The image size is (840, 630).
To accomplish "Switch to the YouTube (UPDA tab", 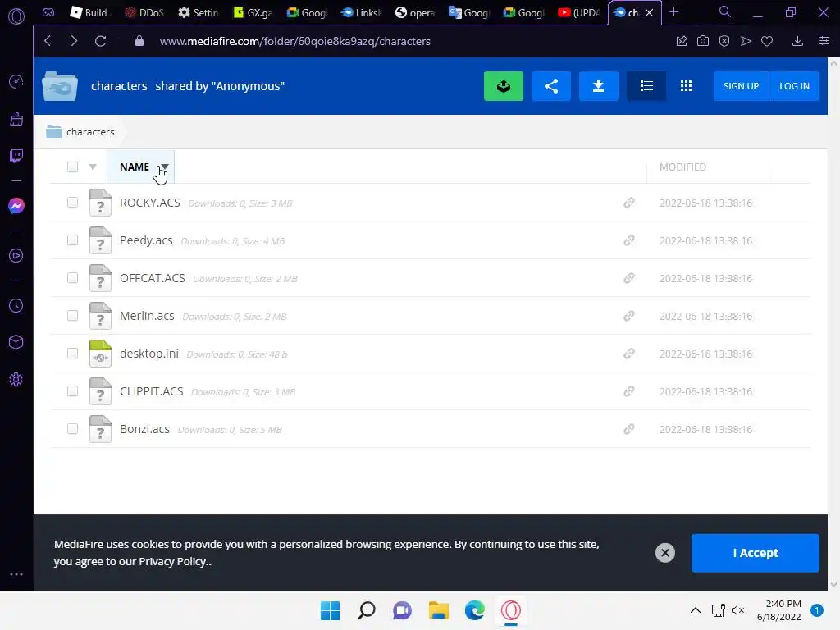I will 578,12.
